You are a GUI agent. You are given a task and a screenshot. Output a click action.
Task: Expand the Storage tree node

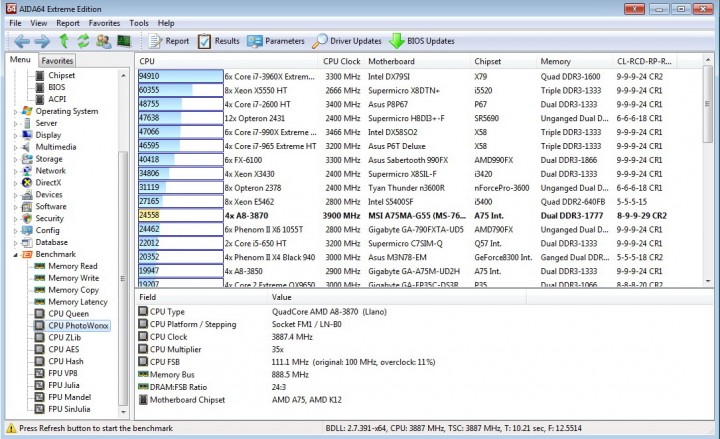(16, 159)
